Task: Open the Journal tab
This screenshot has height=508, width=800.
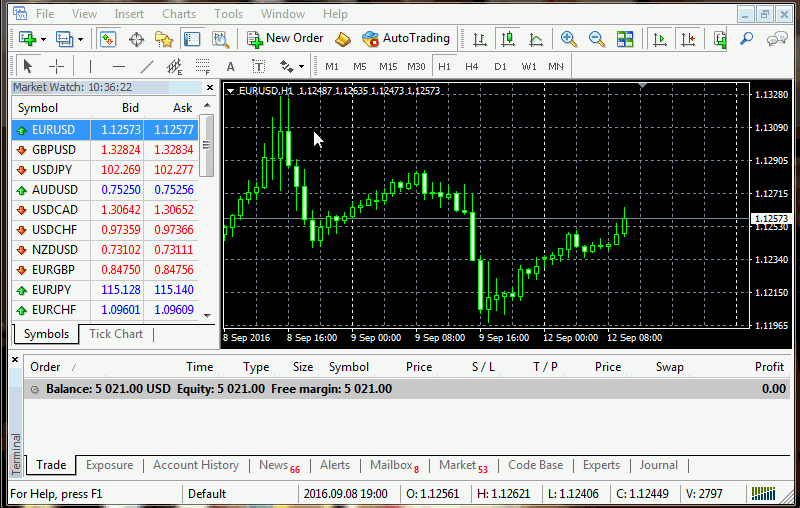Action: [659, 465]
